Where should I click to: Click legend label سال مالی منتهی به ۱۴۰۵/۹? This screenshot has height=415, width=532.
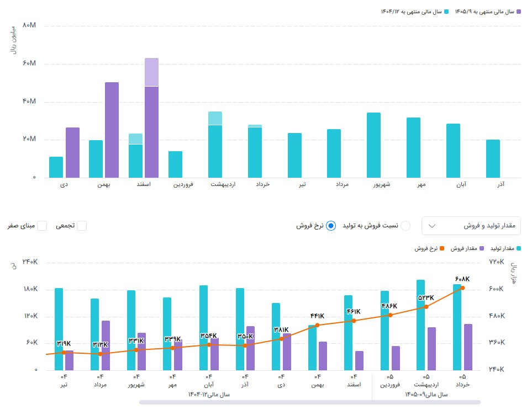[484, 12]
